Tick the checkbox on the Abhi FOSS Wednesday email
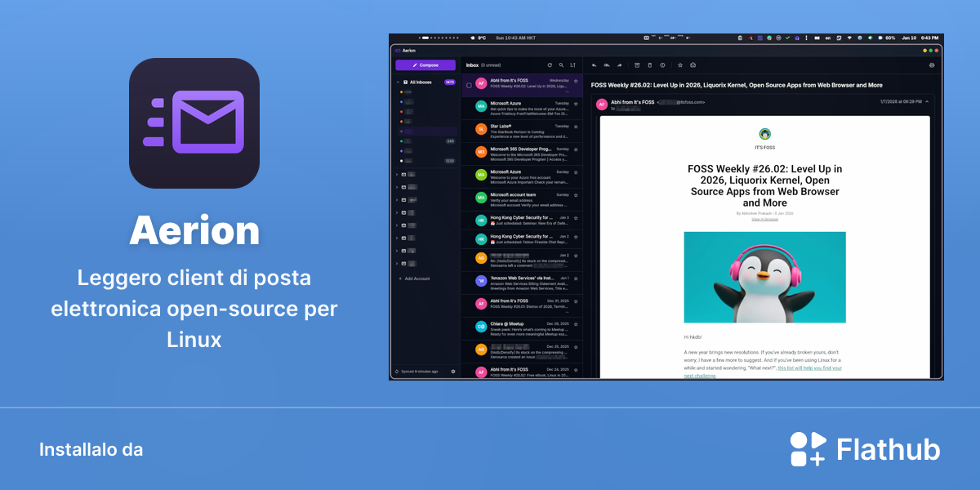Screen dimensions: 980x490 click(469, 84)
